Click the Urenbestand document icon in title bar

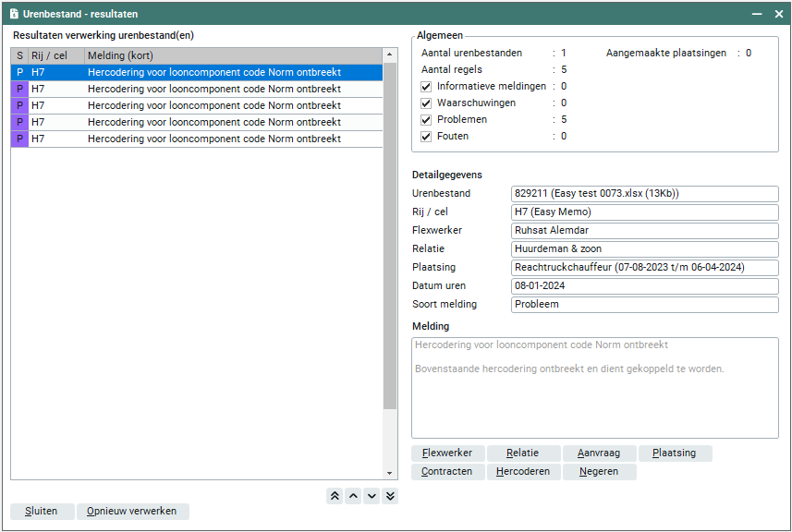(x=14, y=14)
